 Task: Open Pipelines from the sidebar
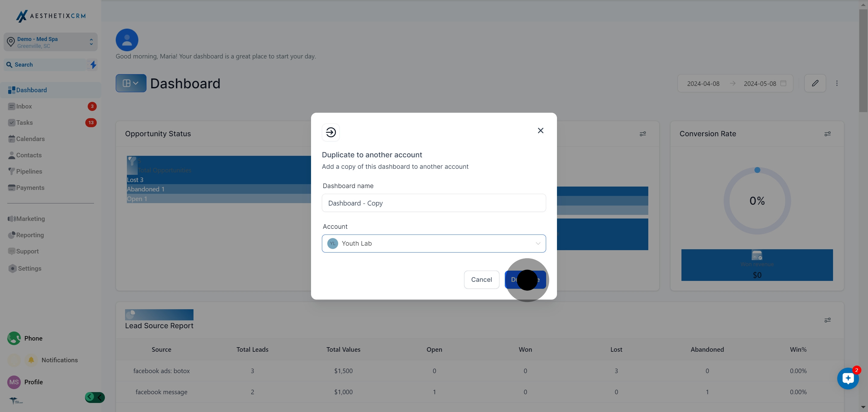[29, 171]
